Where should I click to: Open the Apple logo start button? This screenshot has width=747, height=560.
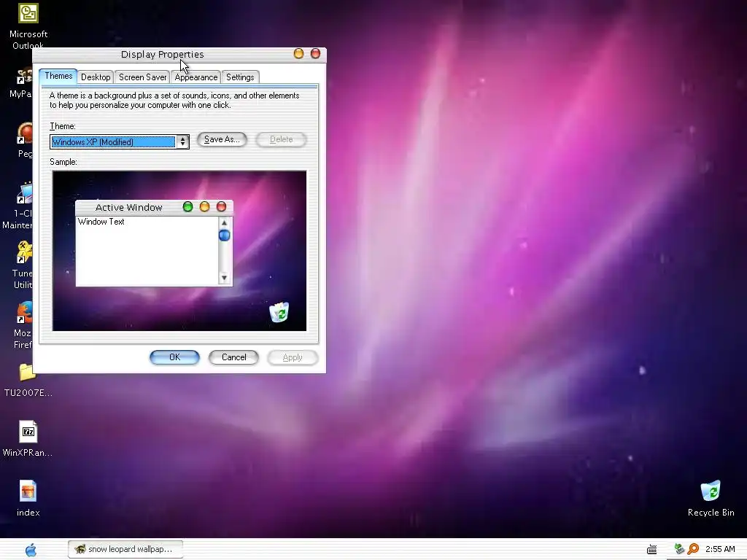pos(31,550)
